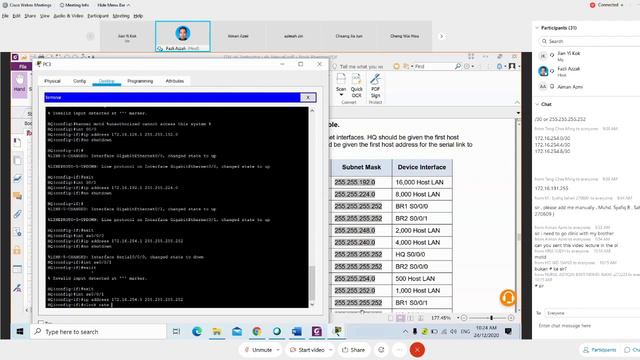This screenshot has width=640, height=360.
Task: Open Task View on the taskbar
Action: [176, 332]
